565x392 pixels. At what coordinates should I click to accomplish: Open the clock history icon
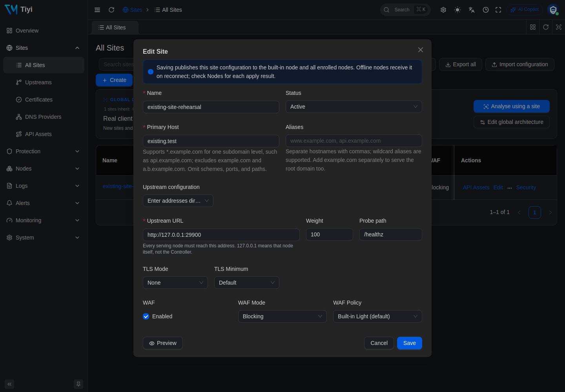pyautogui.click(x=486, y=10)
